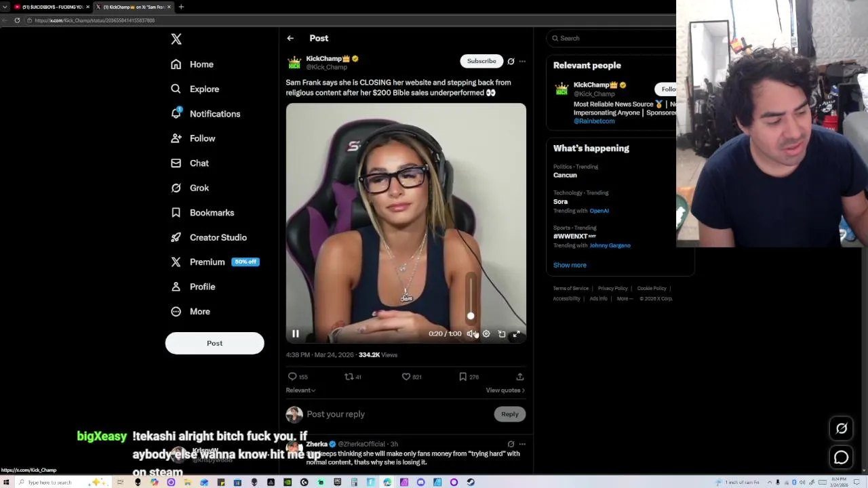Enable picture-in-picture for the video
Image resolution: width=868 pixels, height=488 pixels.
[502, 333]
